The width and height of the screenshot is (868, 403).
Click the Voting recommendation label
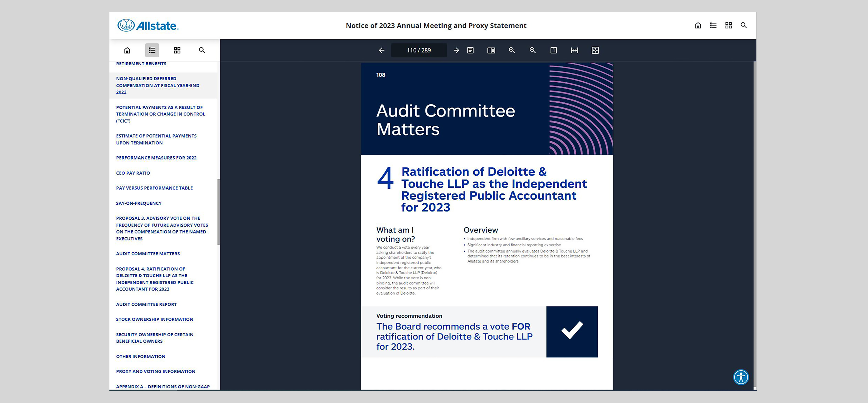[x=409, y=316]
